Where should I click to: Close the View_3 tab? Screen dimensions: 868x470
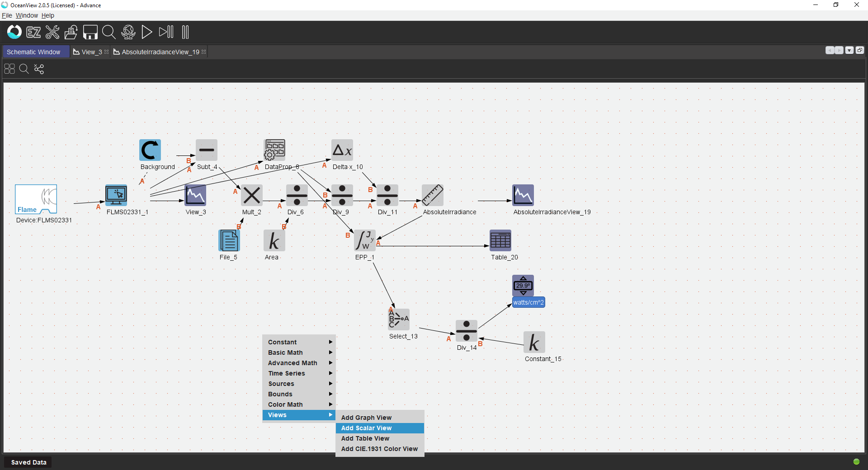coord(107,52)
